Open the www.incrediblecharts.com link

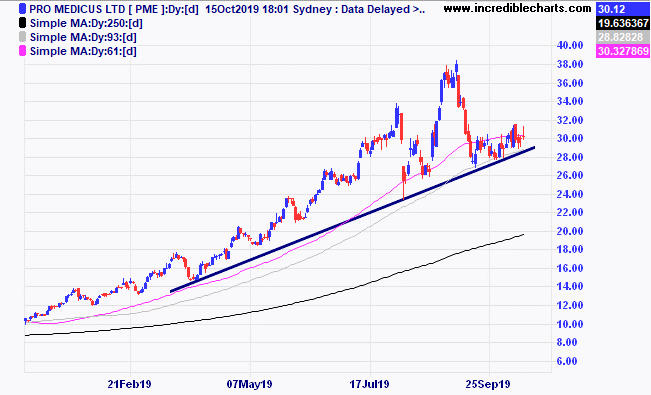(x=517, y=8)
